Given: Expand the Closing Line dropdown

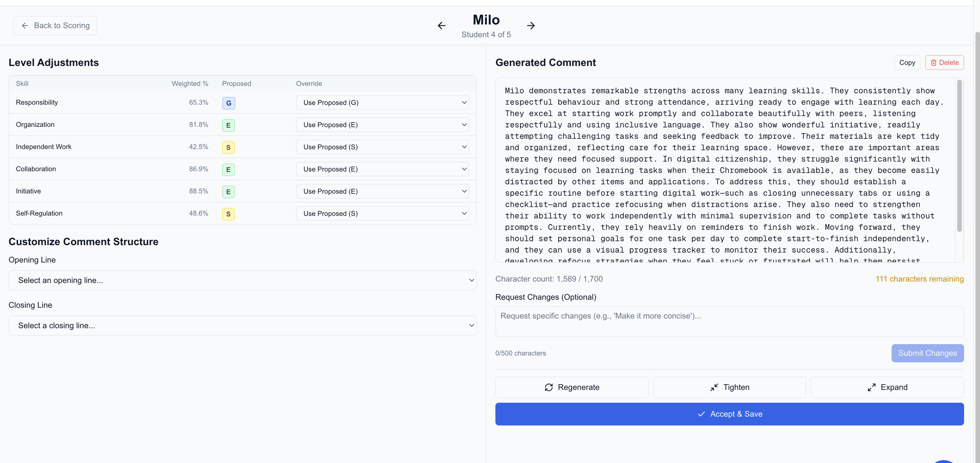Looking at the screenshot, I should (242, 326).
